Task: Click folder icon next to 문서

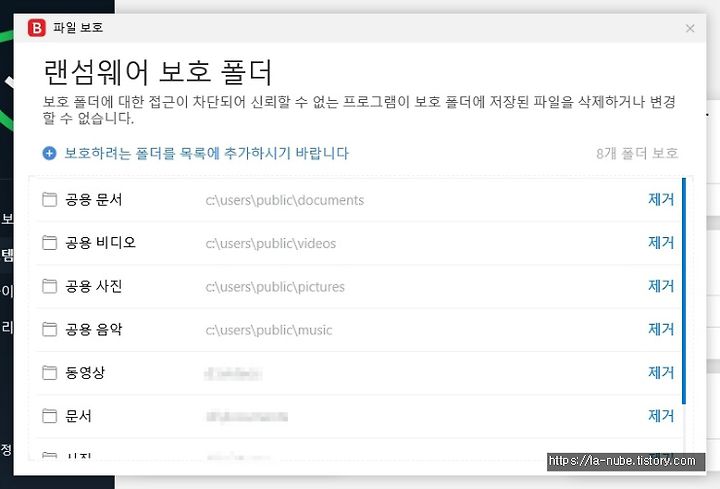Action: [50, 416]
